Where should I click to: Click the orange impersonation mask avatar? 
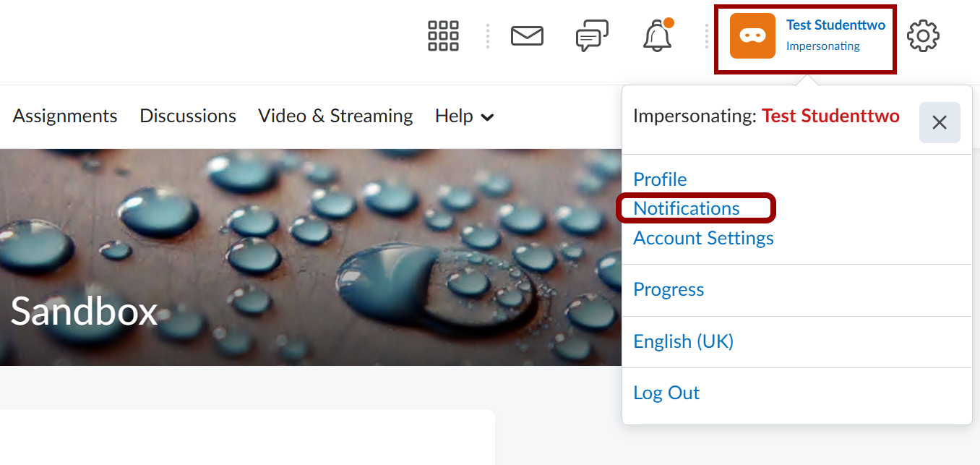point(752,36)
